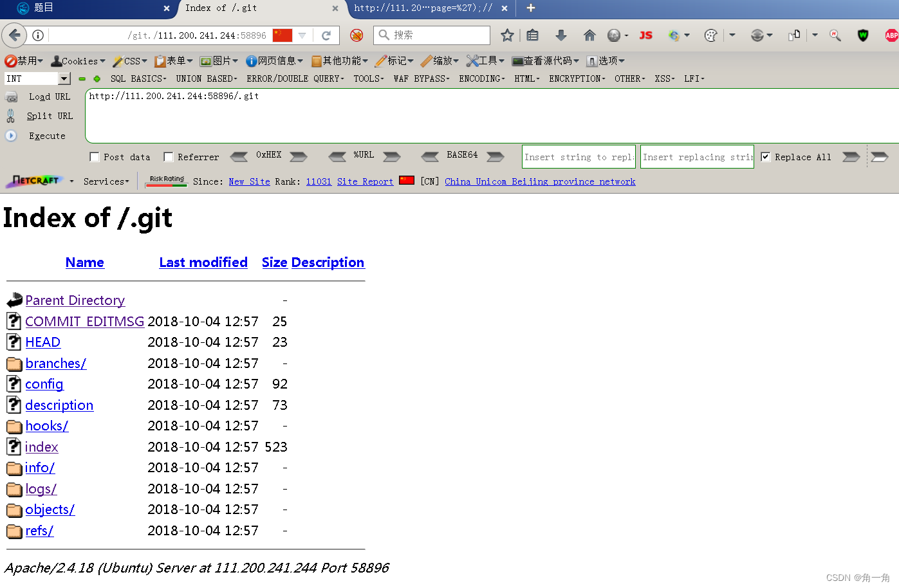
Task: Open the CSS menu in Web Developer toolbar
Action: 130,61
